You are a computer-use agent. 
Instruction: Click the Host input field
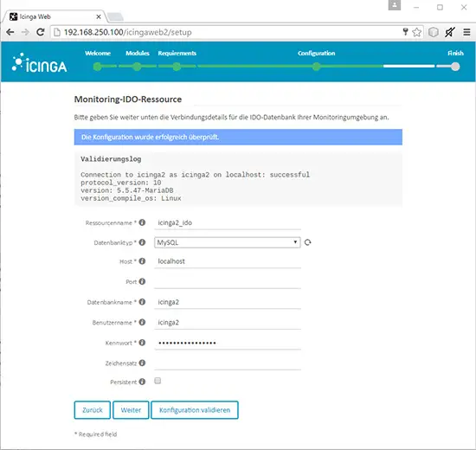(228, 261)
